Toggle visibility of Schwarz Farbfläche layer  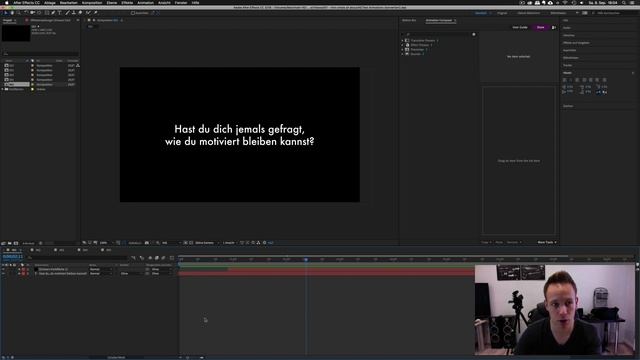point(3,269)
